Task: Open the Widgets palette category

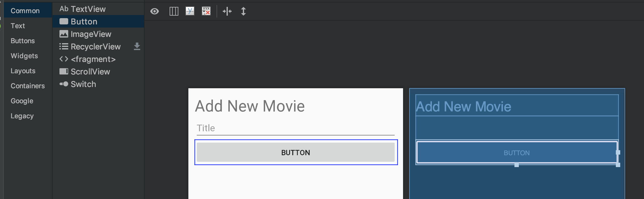Action: tap(24, 56)
